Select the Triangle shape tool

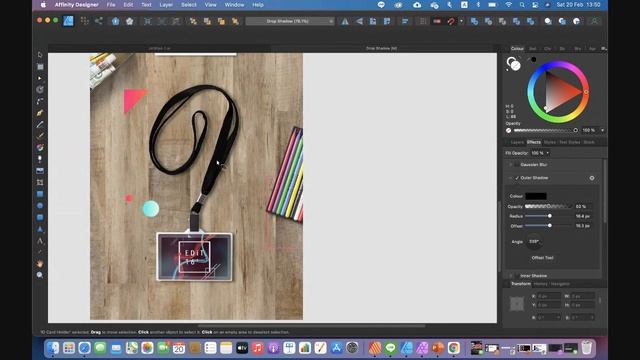[x=40, y=229]
